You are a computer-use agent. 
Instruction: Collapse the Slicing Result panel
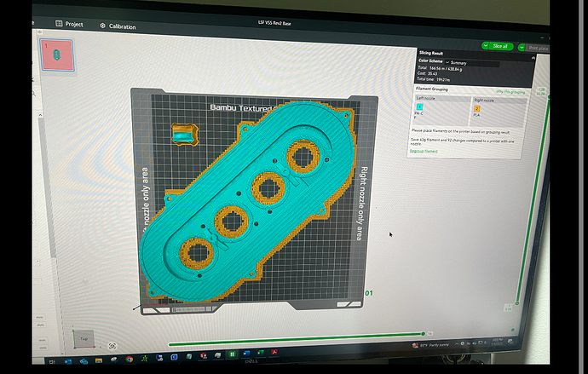point(533,58)
